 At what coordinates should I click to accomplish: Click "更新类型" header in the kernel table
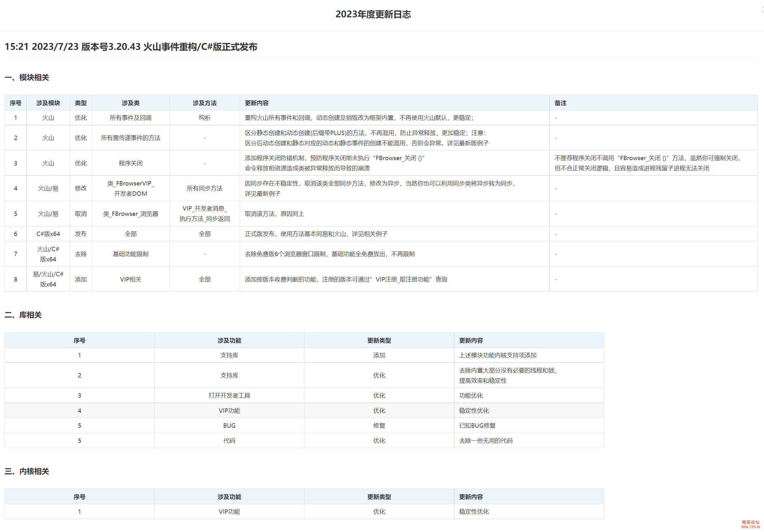[379, 497]
